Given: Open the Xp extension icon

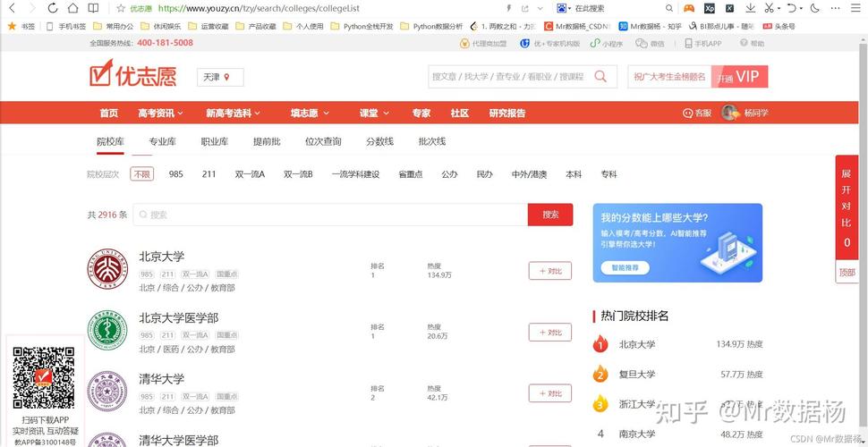Looking at the screenshot, I should coord(709,8).
